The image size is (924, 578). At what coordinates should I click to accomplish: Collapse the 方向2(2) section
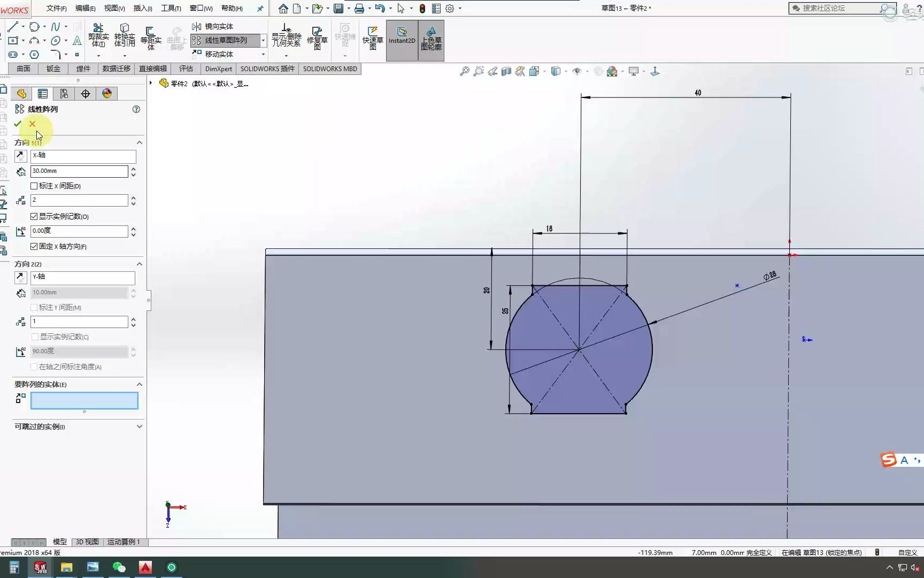pos(139,264)
